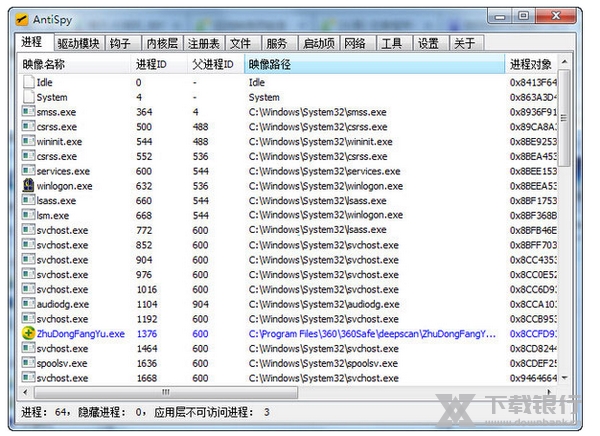Open the 文件 tab

coord(243,43)
